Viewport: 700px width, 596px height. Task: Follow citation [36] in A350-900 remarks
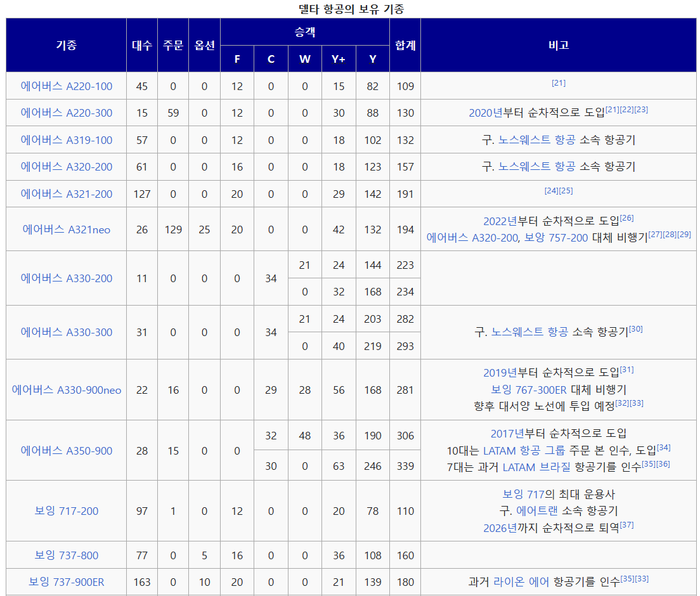tap(663, 464)
